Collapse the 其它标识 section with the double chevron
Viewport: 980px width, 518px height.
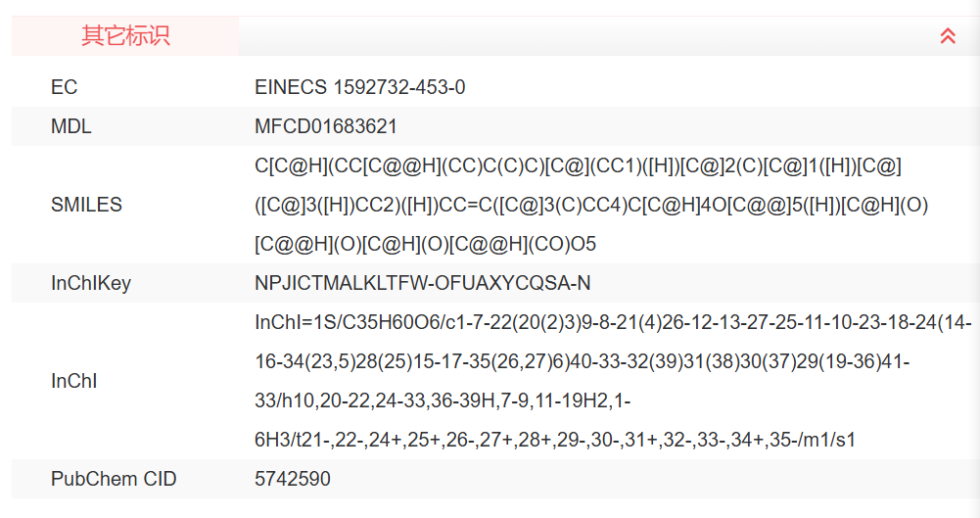click(948, 36)
